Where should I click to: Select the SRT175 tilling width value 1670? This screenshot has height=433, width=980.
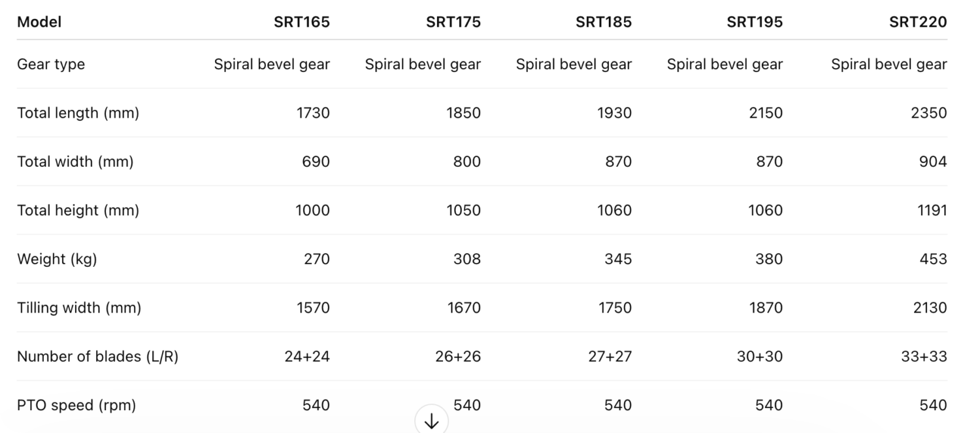pyautogui.click(x=463, y=307)
